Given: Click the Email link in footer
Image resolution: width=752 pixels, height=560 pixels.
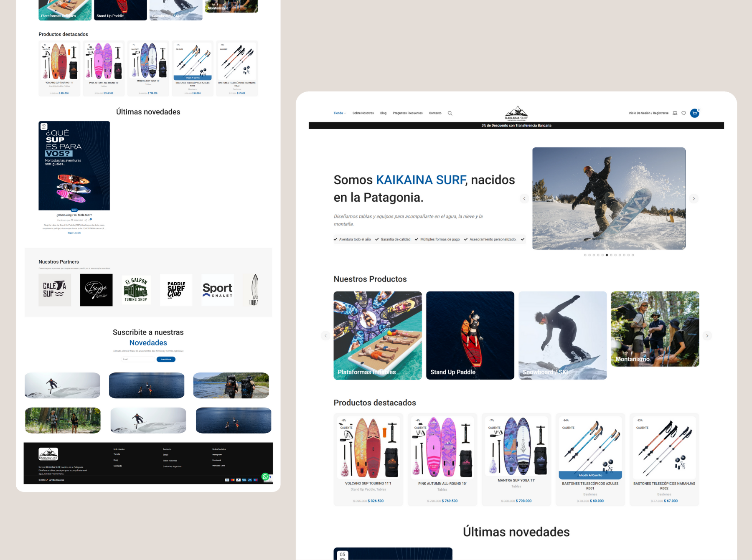Looking at the screenshot, I should 165,455.
